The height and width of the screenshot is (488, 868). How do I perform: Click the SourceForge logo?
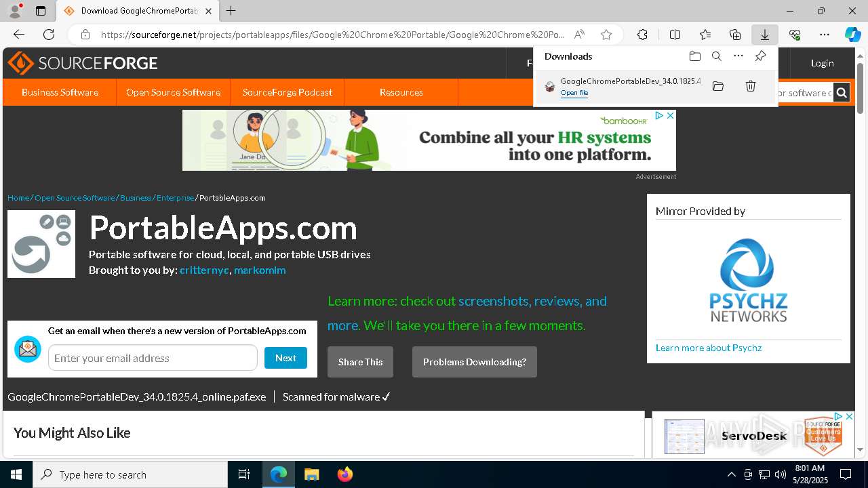point(83,63)
